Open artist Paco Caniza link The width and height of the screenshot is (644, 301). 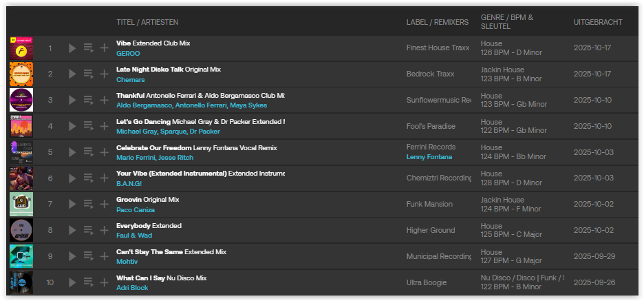tap(136, 209)
